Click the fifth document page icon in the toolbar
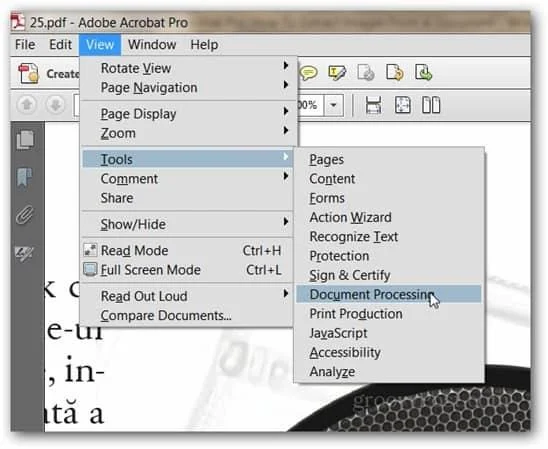Image resolution: width=548 pixels, height=449 pixels. click(424, 73)
